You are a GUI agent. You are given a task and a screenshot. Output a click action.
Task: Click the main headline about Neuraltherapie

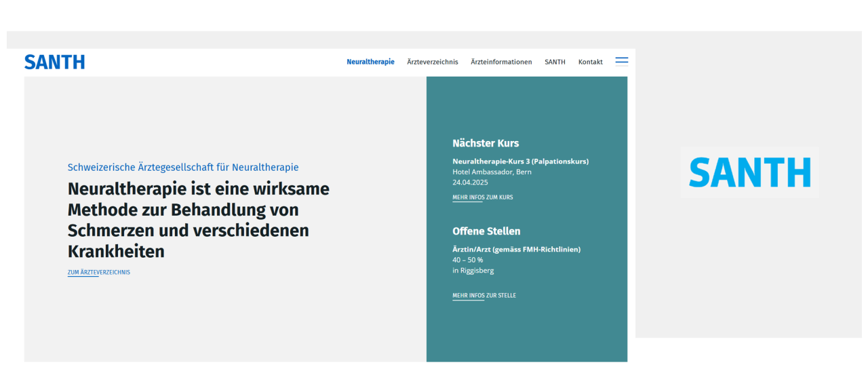(x=198, y=220)
